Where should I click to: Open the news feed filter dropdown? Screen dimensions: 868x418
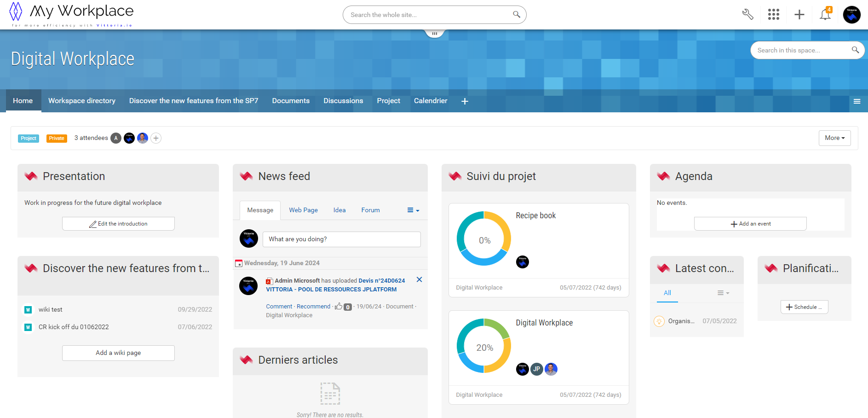coord(413,210)
